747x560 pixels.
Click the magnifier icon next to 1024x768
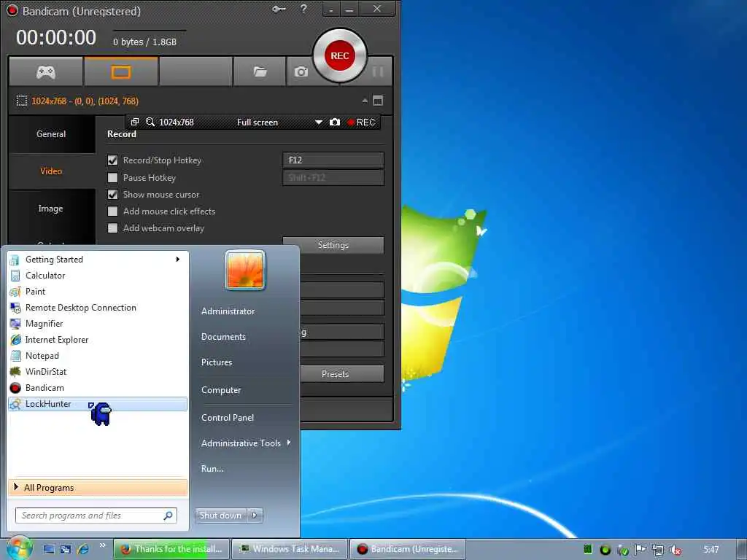coord(150,122)
